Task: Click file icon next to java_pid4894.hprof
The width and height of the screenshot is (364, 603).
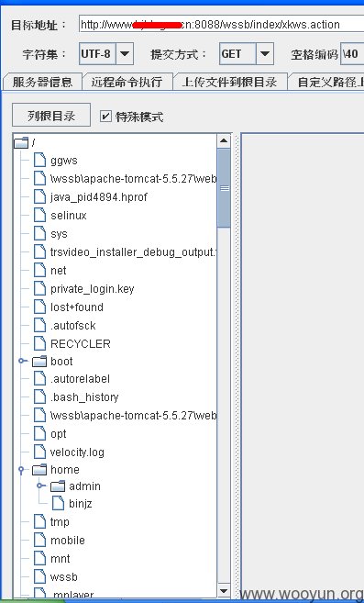Action: click(x=39, y=197)
